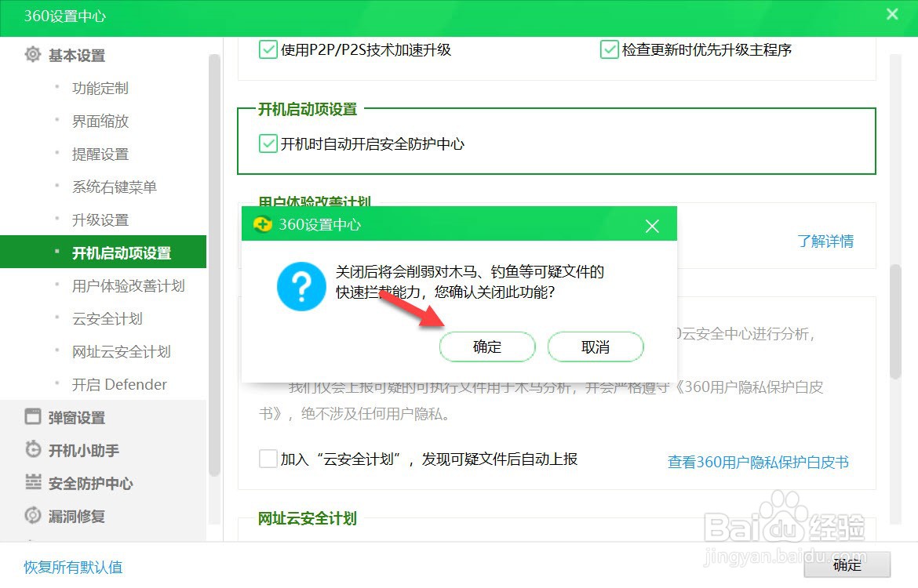This screenshot has width=918, height=588.
Task: Expand 弹窗设置 category
Action: pyautogui.click(x=77, y=418)
